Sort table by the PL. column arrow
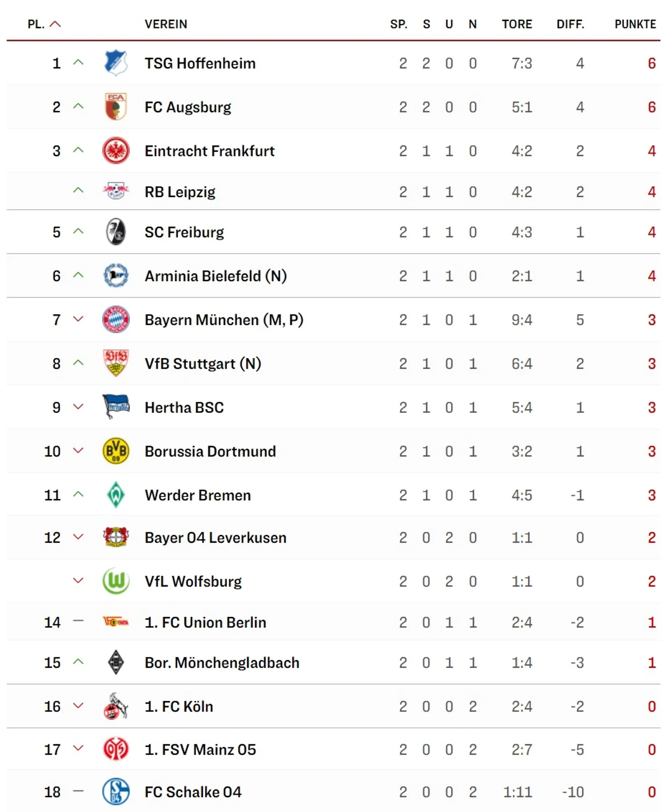 [x=55, y=24]
